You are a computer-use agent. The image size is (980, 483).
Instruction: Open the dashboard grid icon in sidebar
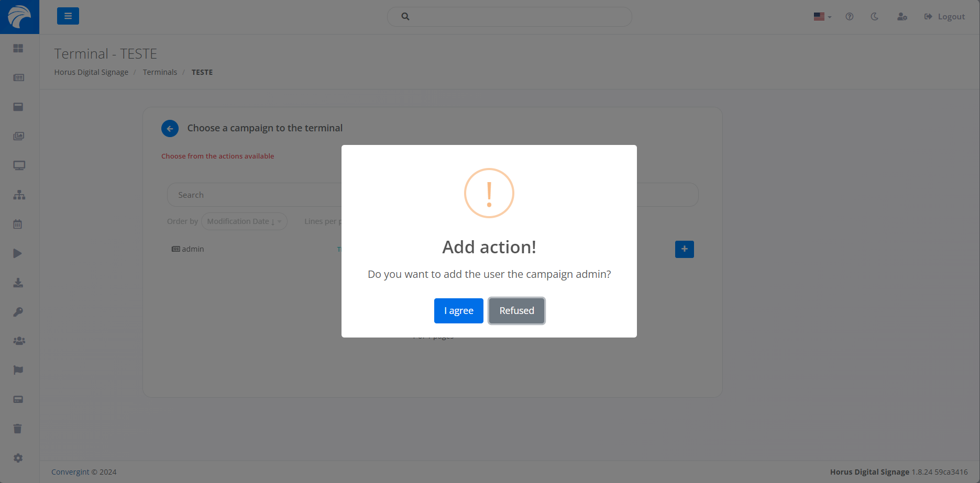click(x=18, y=48)
